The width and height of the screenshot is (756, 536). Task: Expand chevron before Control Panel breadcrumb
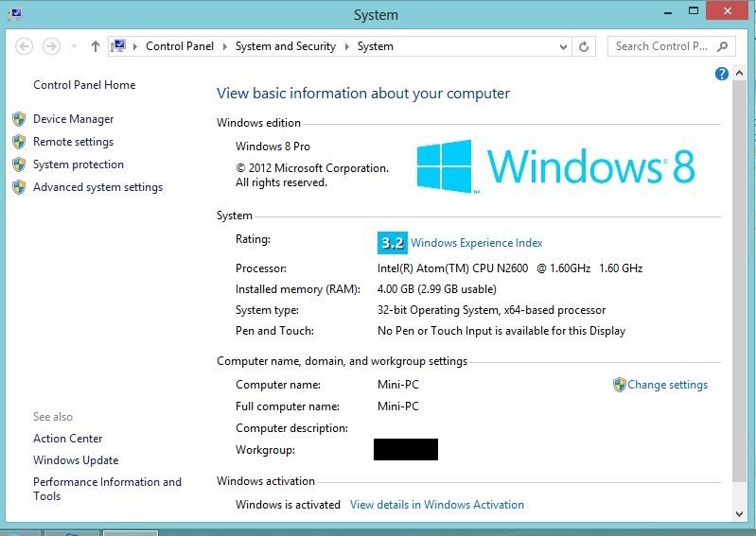click(135, 46)
